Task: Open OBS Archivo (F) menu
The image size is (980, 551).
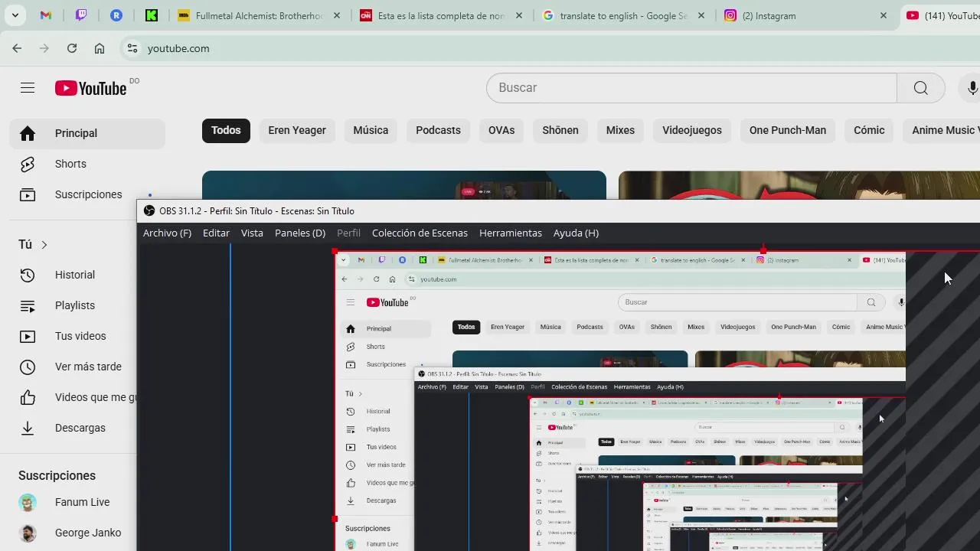Action: [x=167, y=233]
